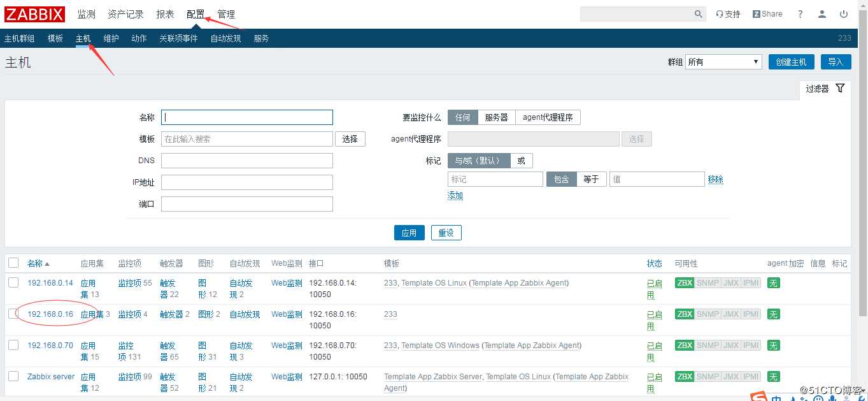The width and height of the screenshot is (868, 401).
Task: Toggle the filter funnel icon
Action: pos(840,89)
